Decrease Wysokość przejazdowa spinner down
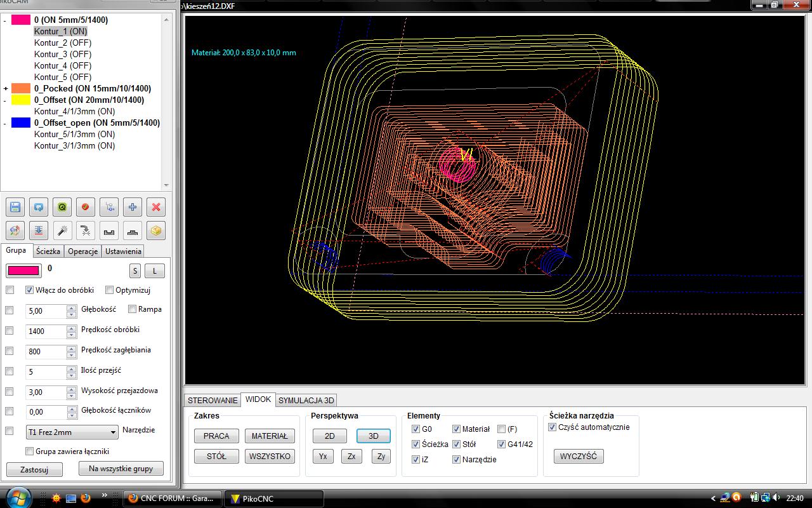Viewport: 812px width, 508px height. pos(71,396)
